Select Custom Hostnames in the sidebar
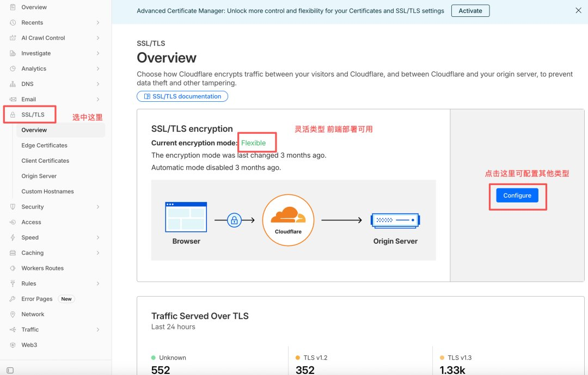 (x=47, y=192)
